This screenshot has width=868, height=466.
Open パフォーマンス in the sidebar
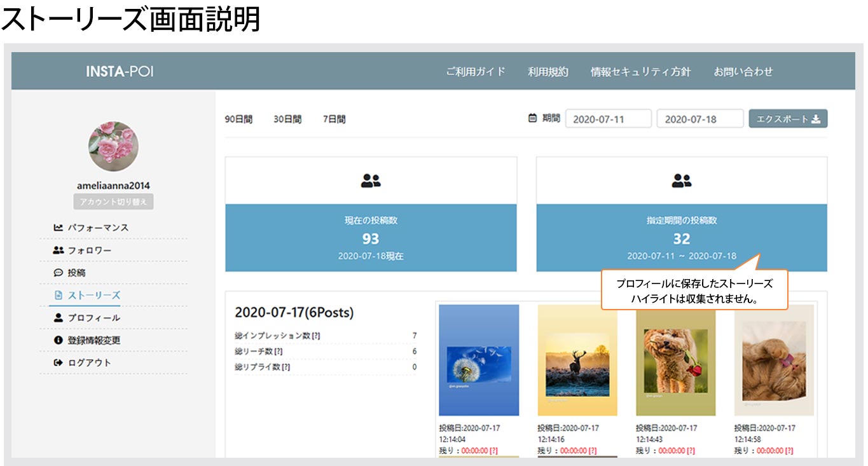[97, 228]
